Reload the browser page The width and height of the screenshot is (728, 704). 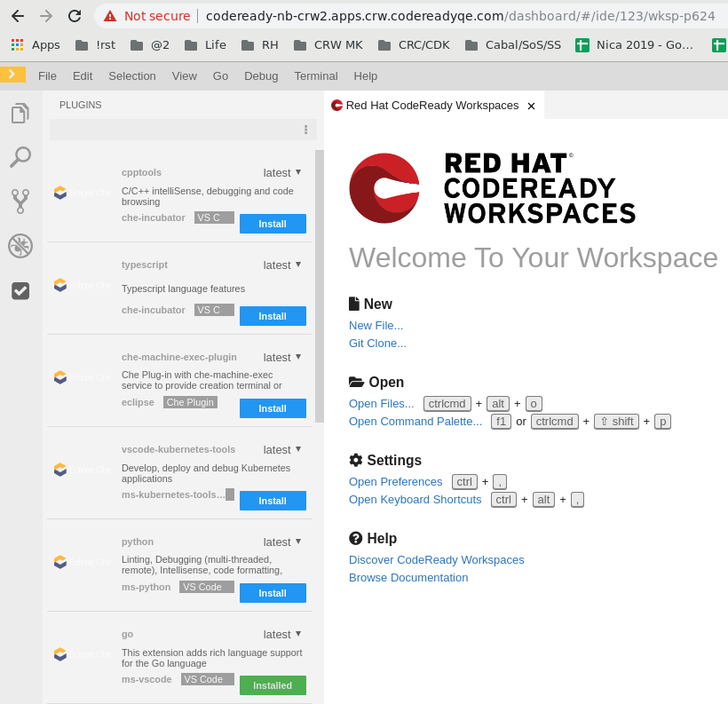click(75, 16)
